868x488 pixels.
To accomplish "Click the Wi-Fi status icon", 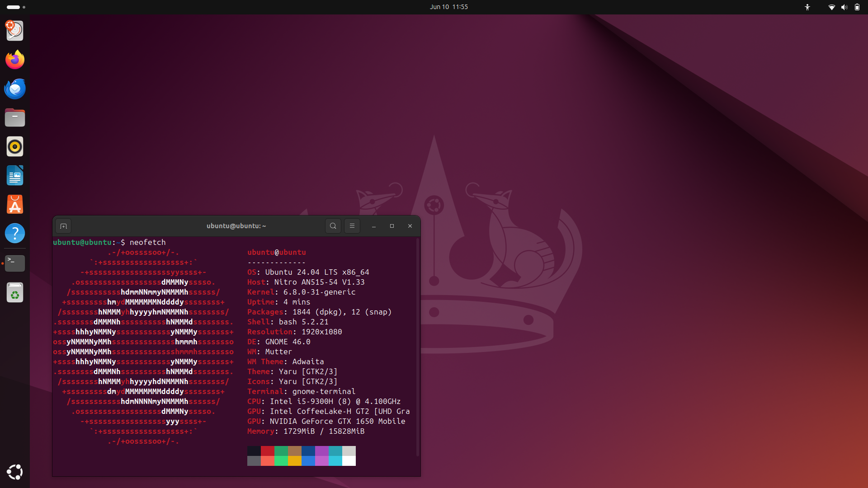I will tap(831, 7).
